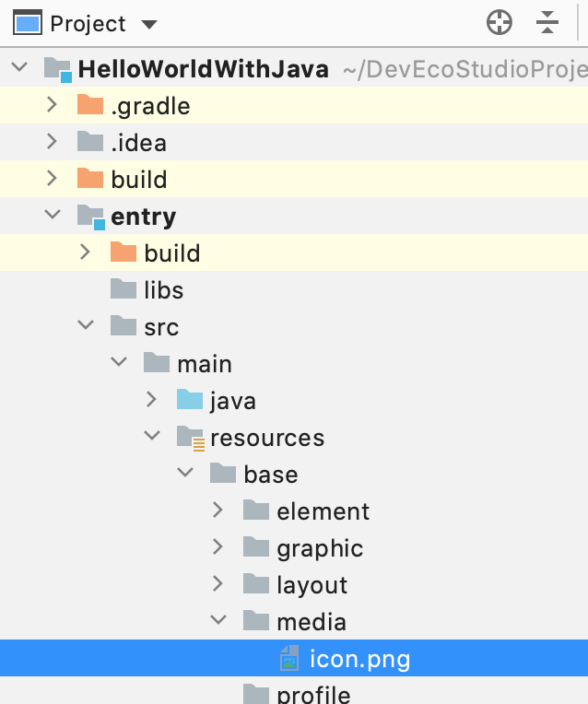Click the Project view window icon
This screenshot has height=704, width=588.
coord(28,22)
